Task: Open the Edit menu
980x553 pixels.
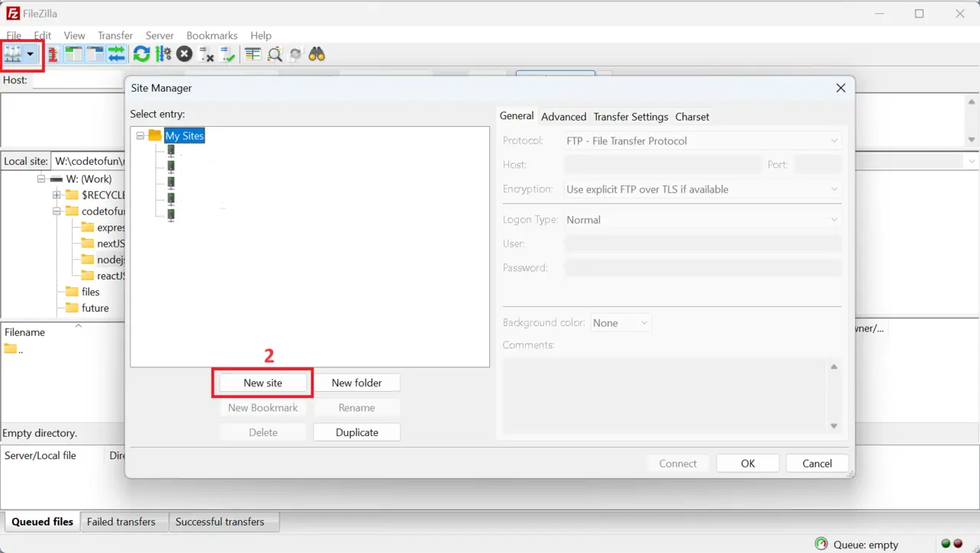Action: [43, 35]
